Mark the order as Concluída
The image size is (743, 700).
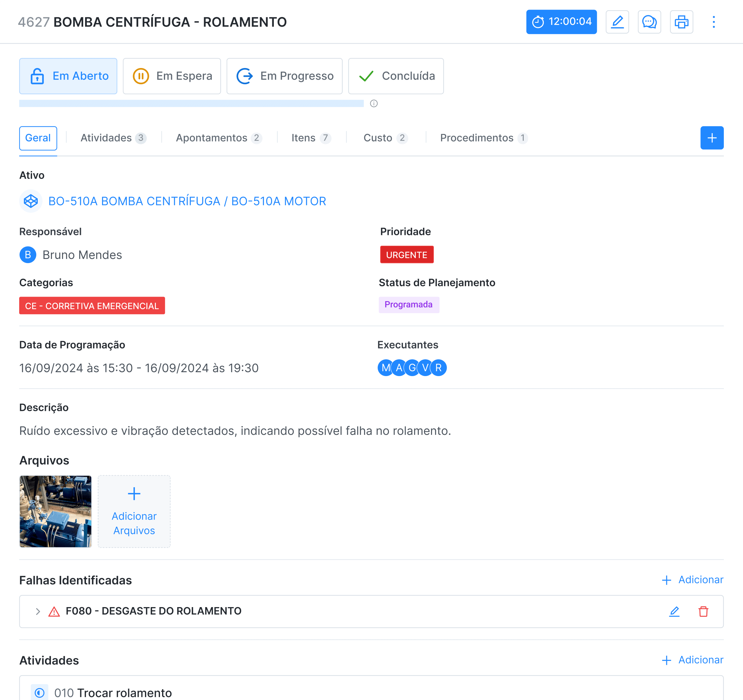(396, 76)
